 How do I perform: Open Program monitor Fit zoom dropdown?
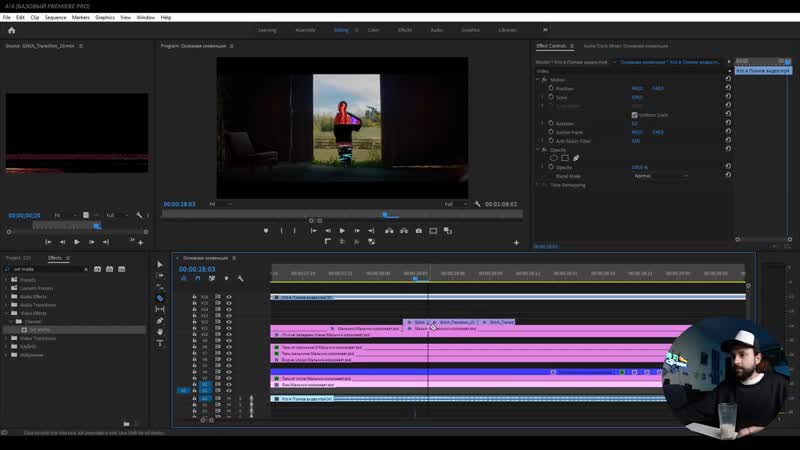pyautogui.click(x=220, y=204)
